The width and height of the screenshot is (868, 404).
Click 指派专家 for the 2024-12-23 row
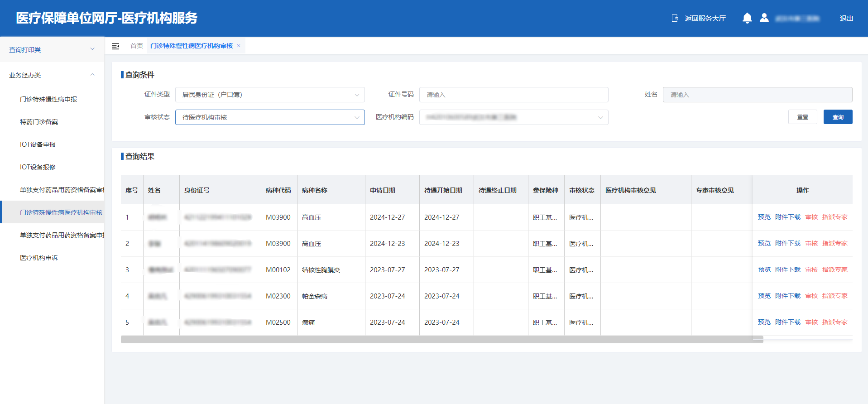(835, 243)
